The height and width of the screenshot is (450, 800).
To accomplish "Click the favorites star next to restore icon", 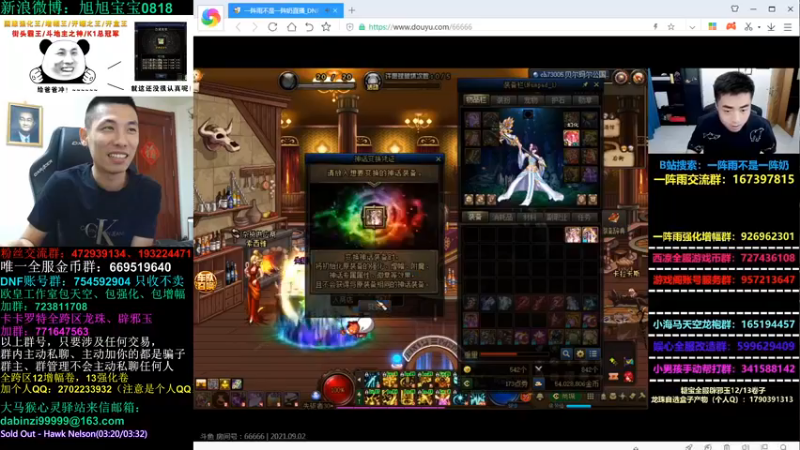I will coord(326,27).
